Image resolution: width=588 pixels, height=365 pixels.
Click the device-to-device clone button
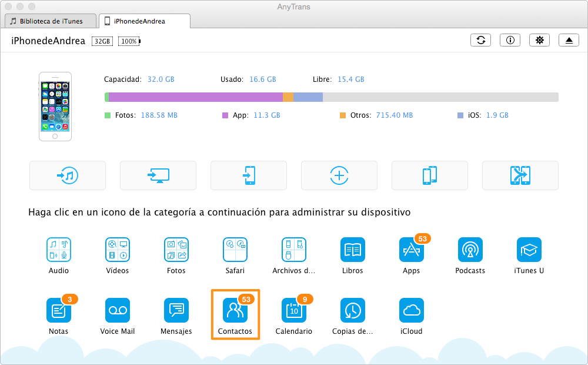click(430, 175)
